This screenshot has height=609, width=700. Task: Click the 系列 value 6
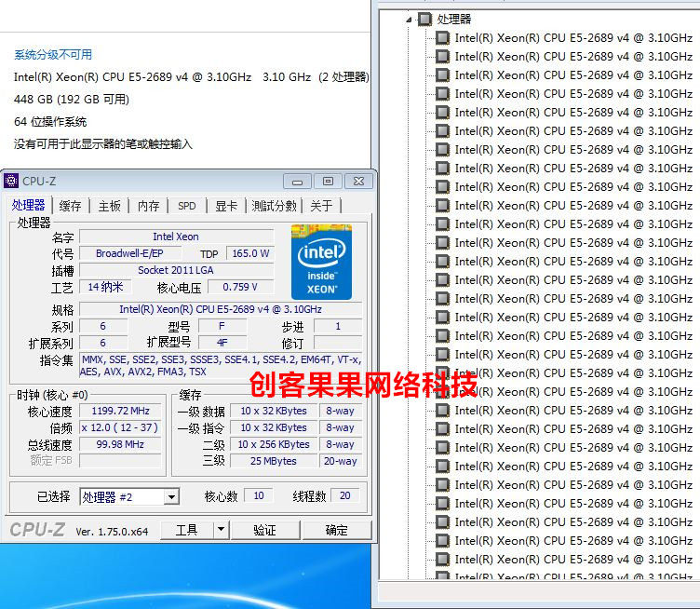103,326
